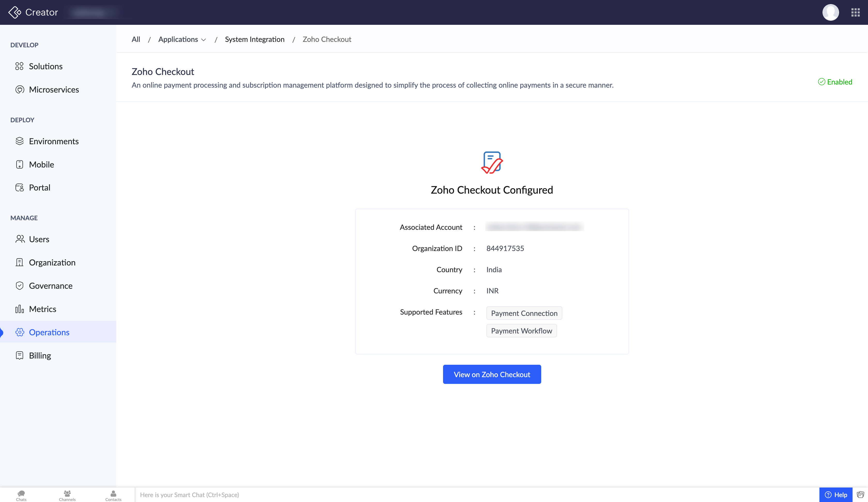Image resolution: width=868 pixels, height=502 pixels.
Task: Click the Governance shield icon
Action: click(20, 286)
